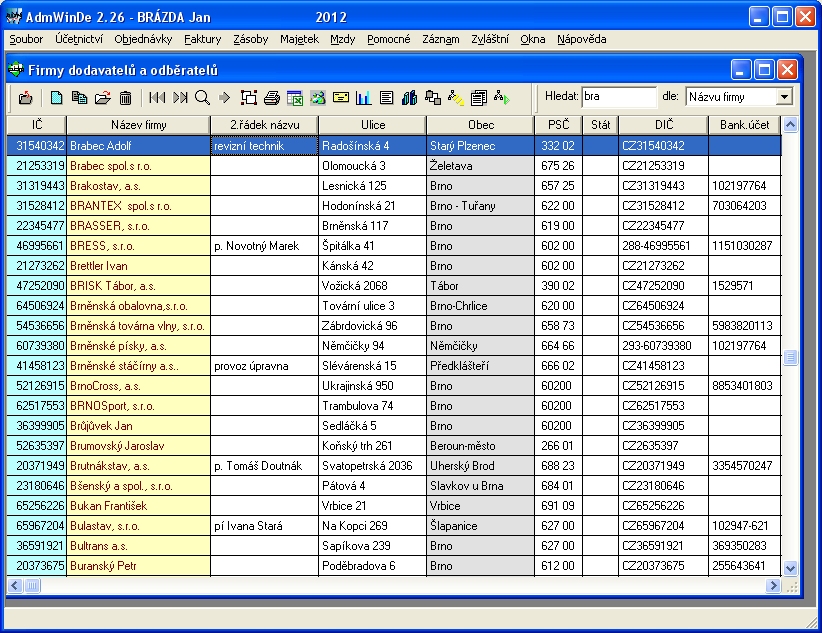Select the BRANTEX spol.s r.o. cell
Viewport: 822px width, 633px height.
coord(138,206)
